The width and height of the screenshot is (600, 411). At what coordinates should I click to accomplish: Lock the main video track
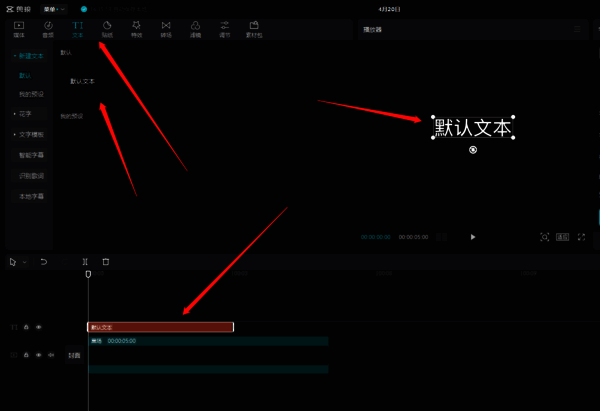[x=26, y=355]
